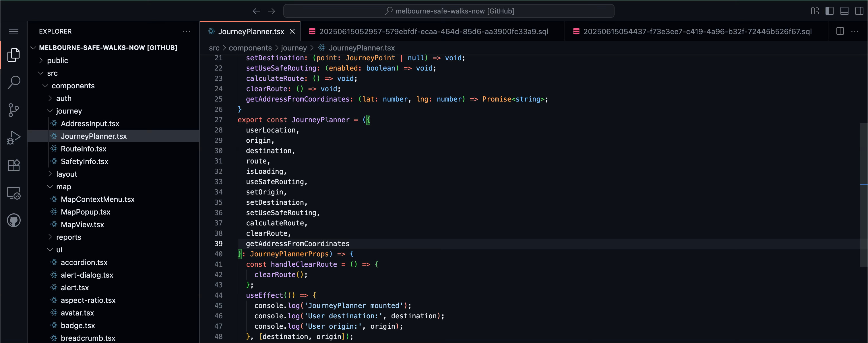Open Source Control view
Screen dimensions: 868x343
(14, 110)
